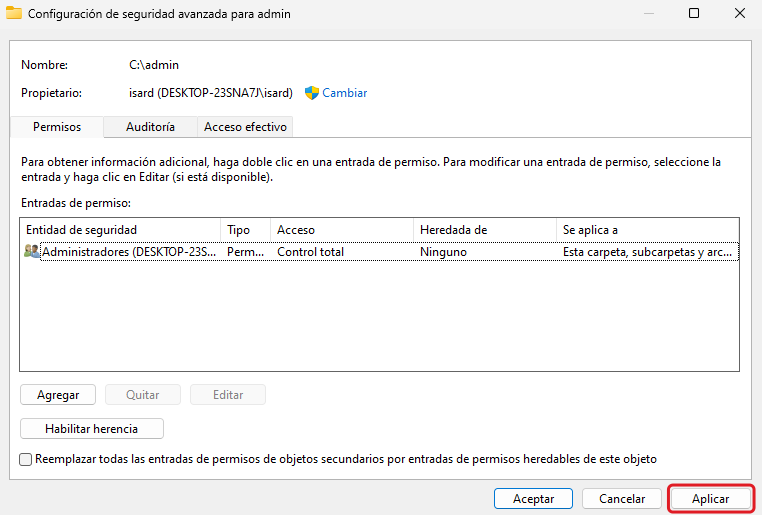Click the Administradores group user icon
Screen dimensions: 762x515
(32, 252)
